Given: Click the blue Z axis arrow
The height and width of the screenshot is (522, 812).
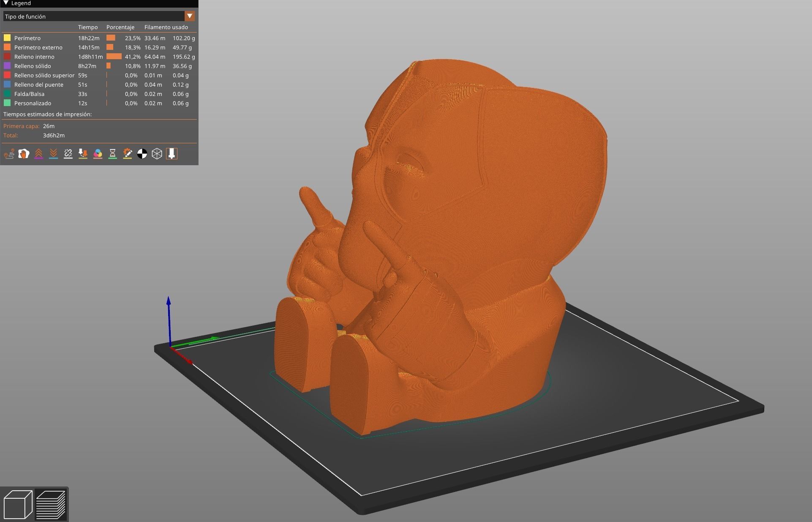Looking at the screenshot, I should tap(169, 321).
